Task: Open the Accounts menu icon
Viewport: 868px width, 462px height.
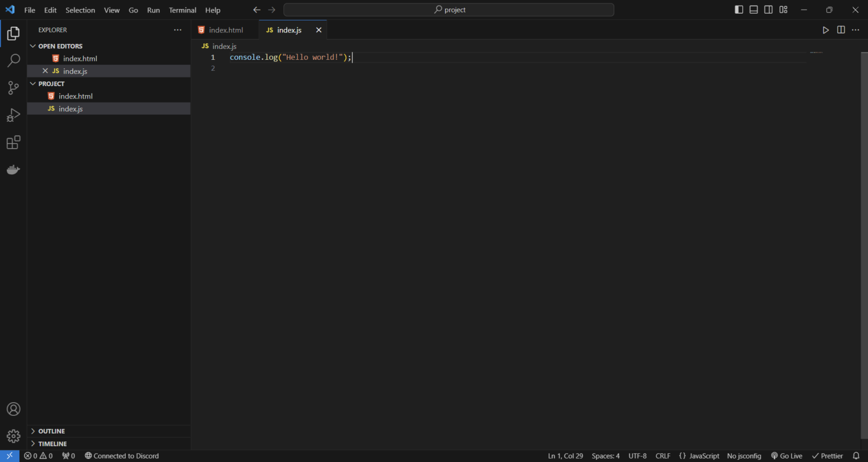Action: click(x=14, y=409)
